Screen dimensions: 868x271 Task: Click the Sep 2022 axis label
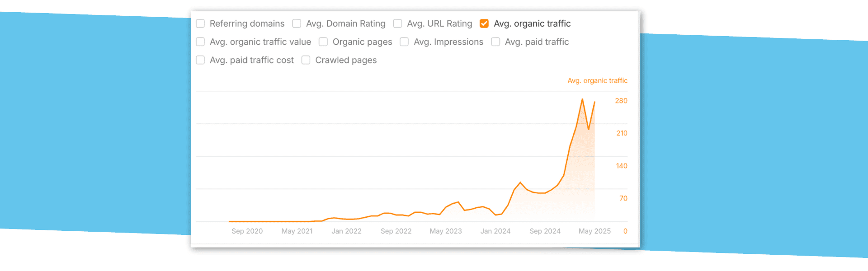(x=396, y=231)
